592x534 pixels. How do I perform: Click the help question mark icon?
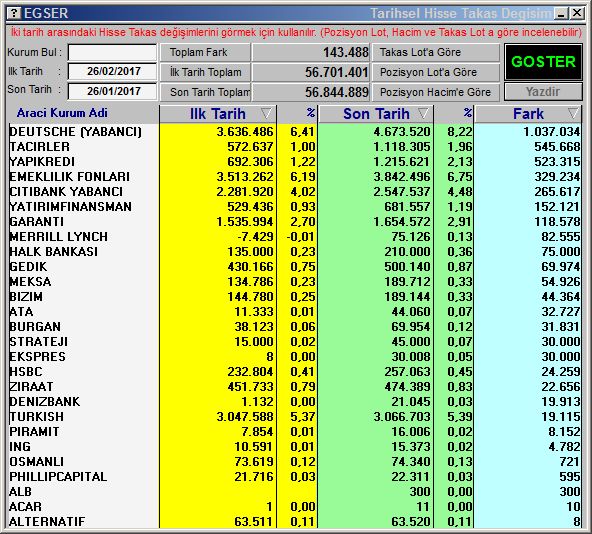(14, 13)
